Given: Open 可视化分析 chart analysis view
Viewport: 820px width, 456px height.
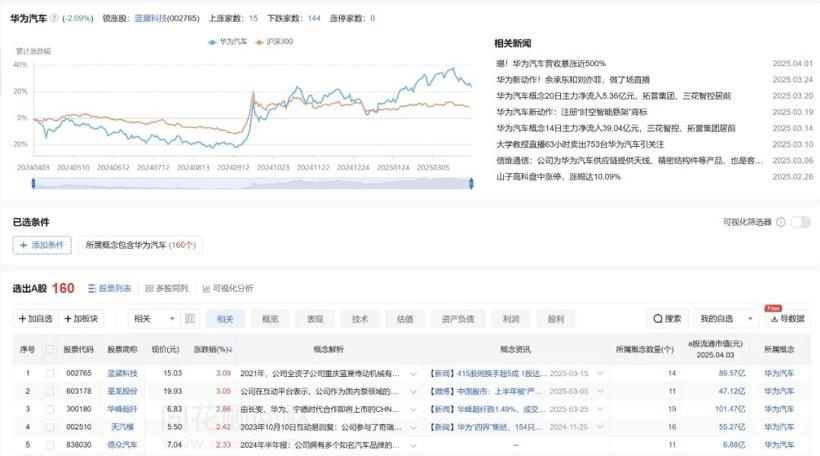Looking at the screenshot, I should (x=228, y=288).
